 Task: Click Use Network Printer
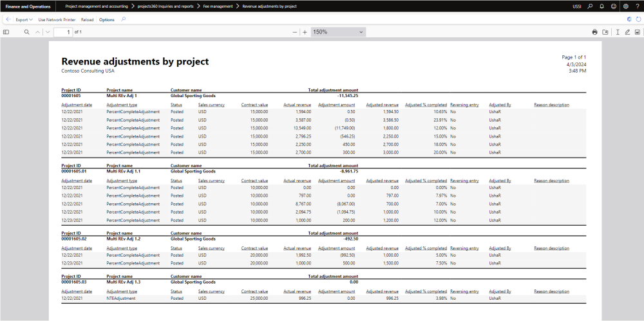57,20
